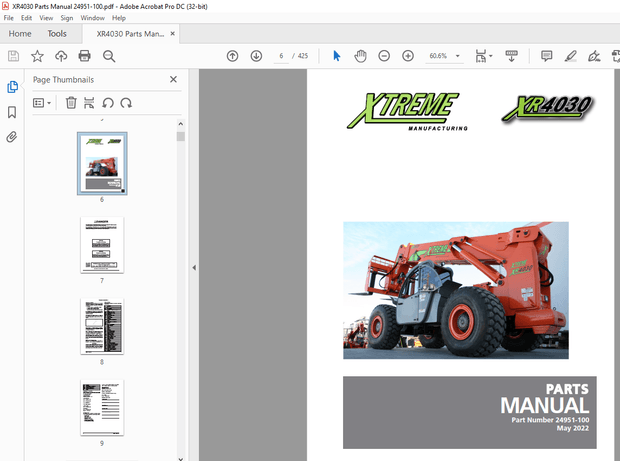Open the View menu
The width and height of the screenshot is (620, 461).
coord(46,18)
